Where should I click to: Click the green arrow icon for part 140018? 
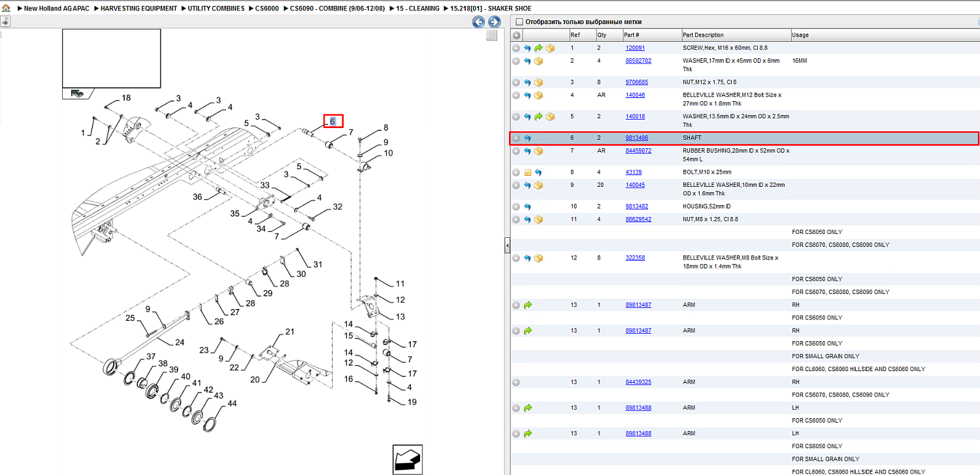pos(538,117)
